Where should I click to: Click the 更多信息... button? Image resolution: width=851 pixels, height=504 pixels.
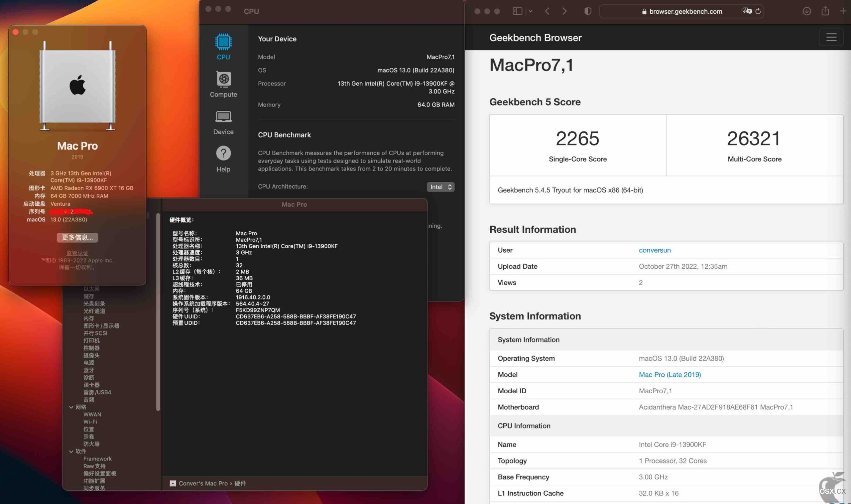(77, 237)
